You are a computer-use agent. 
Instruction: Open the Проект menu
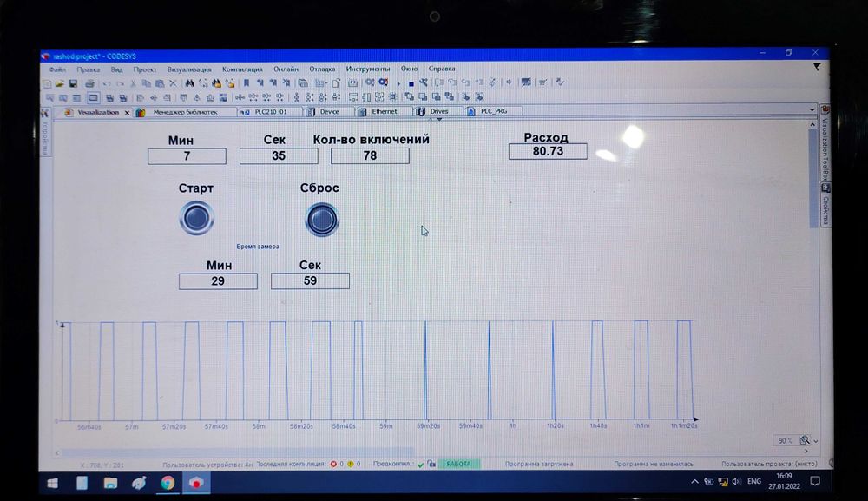point(144,69)
